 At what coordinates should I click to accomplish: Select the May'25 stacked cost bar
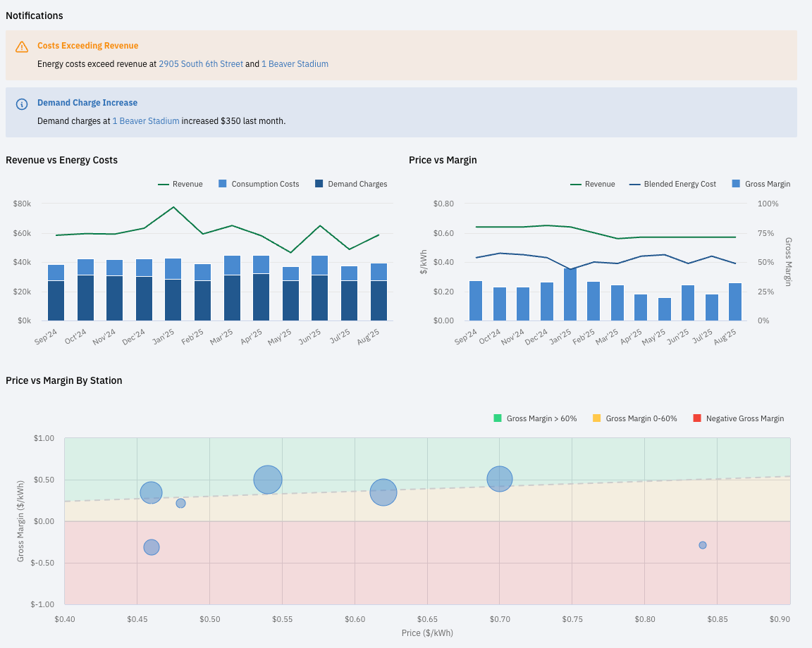tap(290, 294)
